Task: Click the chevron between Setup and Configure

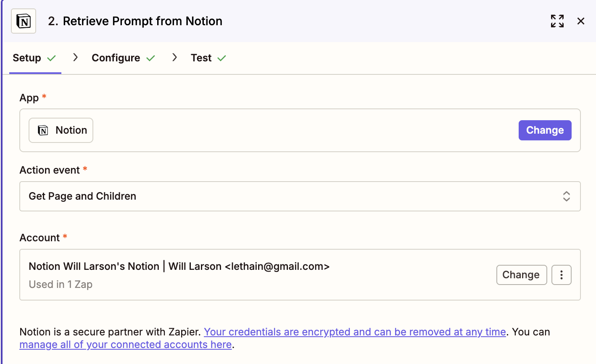Action: pos(76,58)
